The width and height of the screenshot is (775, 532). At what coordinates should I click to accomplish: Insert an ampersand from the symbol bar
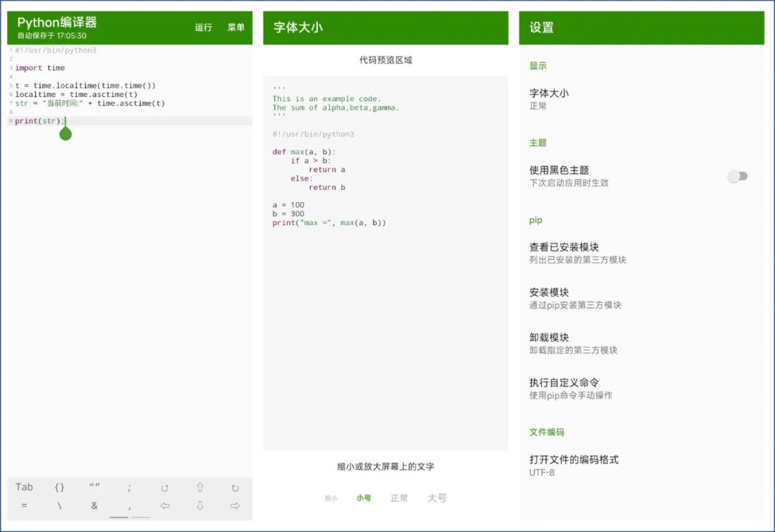click(x=95, y=505)
